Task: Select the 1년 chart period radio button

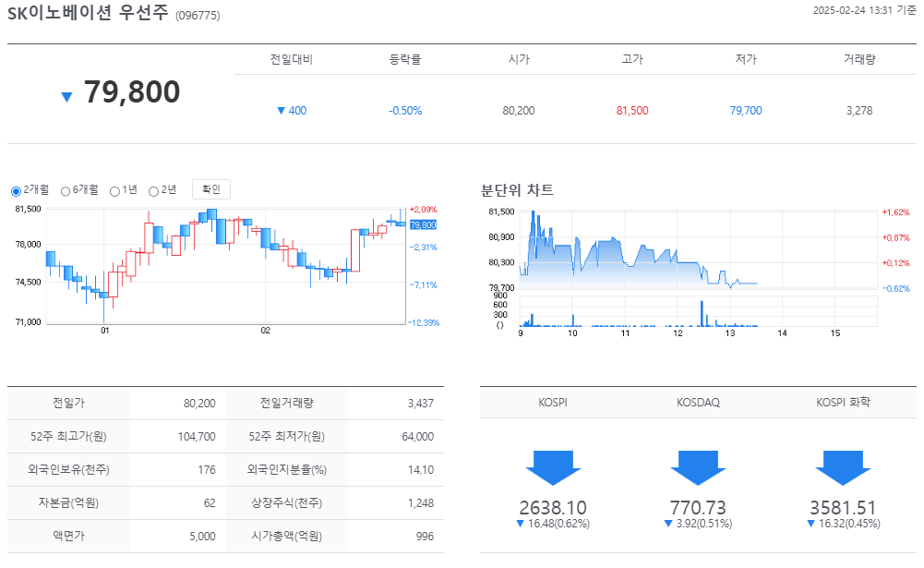Action: 114,191
